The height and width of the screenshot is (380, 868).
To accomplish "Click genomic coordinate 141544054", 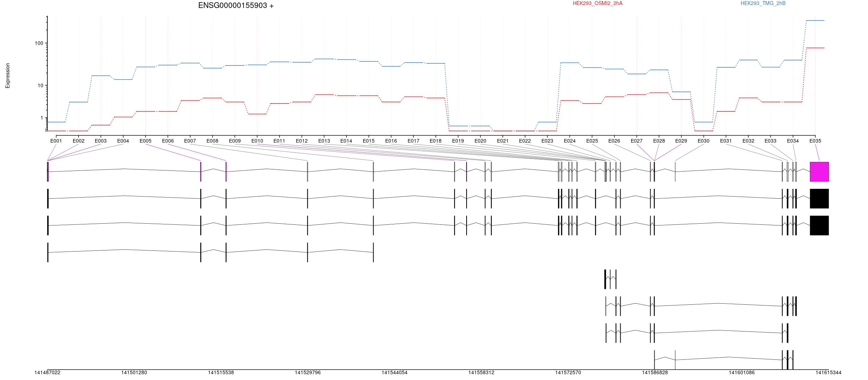I will click(395, 372).
